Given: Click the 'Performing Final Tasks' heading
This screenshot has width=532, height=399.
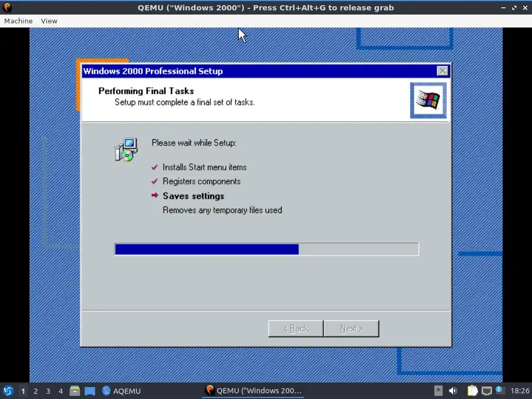Looking at the screenshot, I should pyautogui.click(x=146, y=91).
